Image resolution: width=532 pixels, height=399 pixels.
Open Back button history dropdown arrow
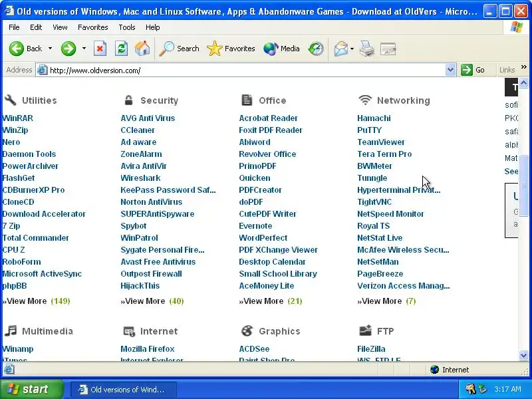pyautogui.click(x=51, y=49)
